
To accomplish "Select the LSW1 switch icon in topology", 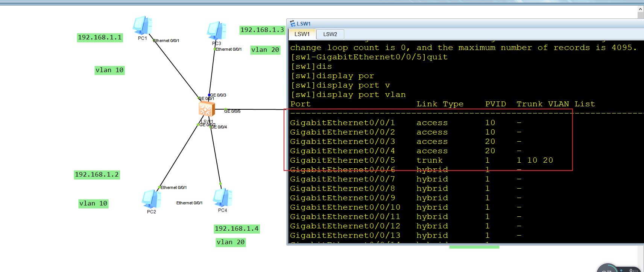I will [207, 109].
